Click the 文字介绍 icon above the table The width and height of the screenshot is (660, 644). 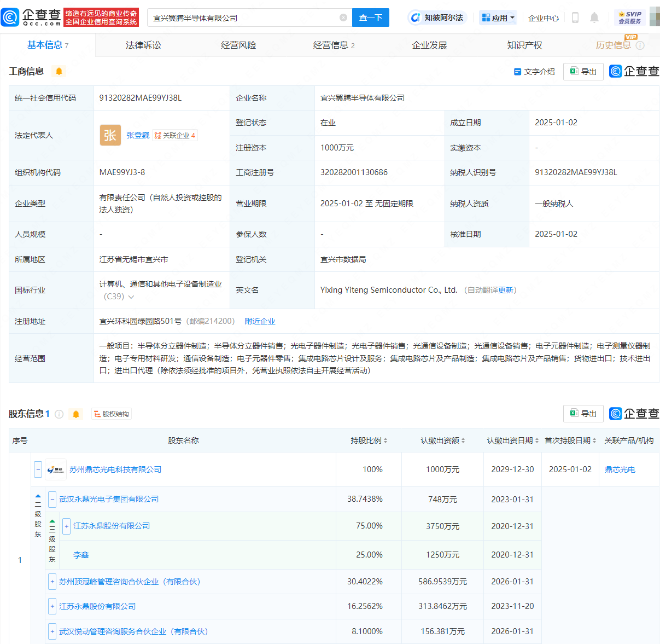pyautogui.click(x=517, y=71)
